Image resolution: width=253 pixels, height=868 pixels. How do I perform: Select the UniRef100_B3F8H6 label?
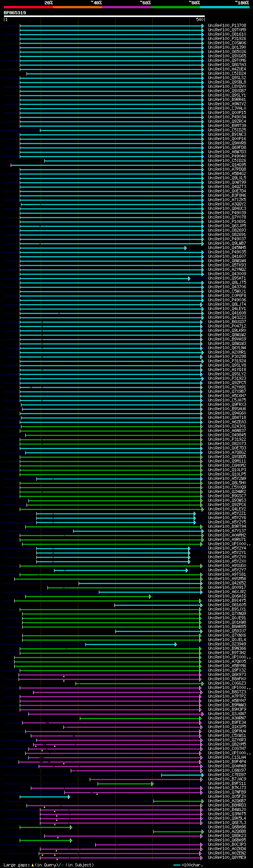(227, 196)
